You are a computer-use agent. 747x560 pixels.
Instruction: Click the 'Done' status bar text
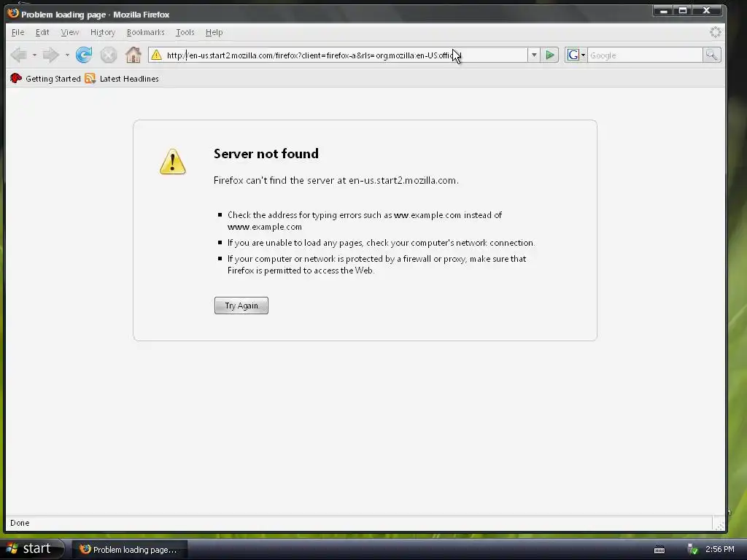20,523
